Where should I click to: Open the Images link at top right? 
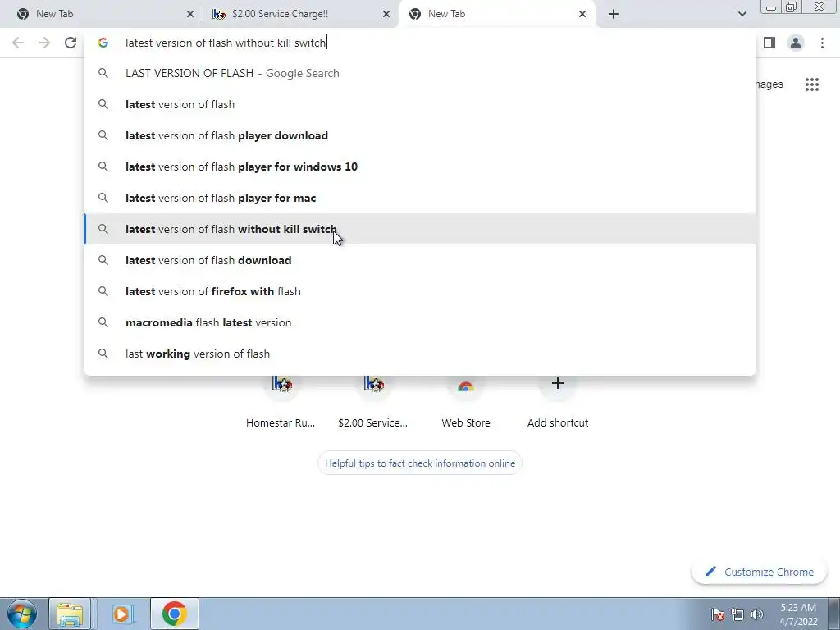[x=769, y=84]
